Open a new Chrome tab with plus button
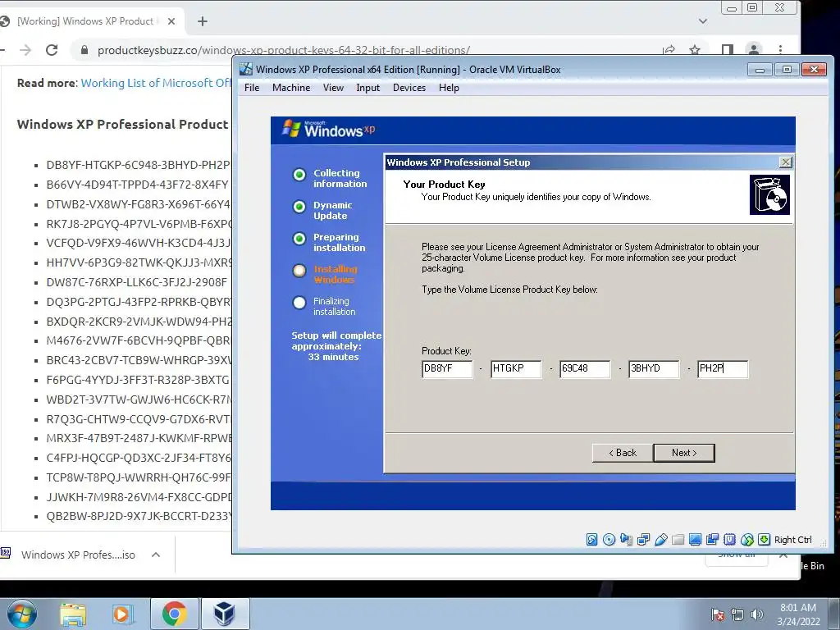This screenshot has width=840, height=630. (202, 21)
